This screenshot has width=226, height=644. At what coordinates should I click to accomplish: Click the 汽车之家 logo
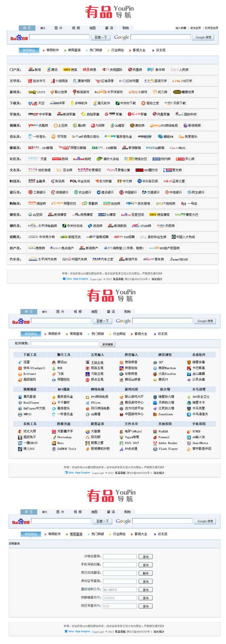96,259
